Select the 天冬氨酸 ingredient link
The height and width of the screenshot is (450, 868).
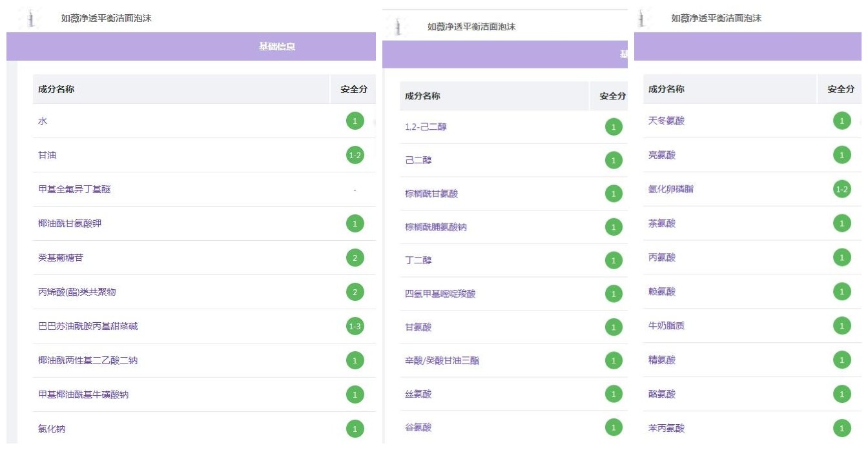pyautogui.click(x=666, y=121)
